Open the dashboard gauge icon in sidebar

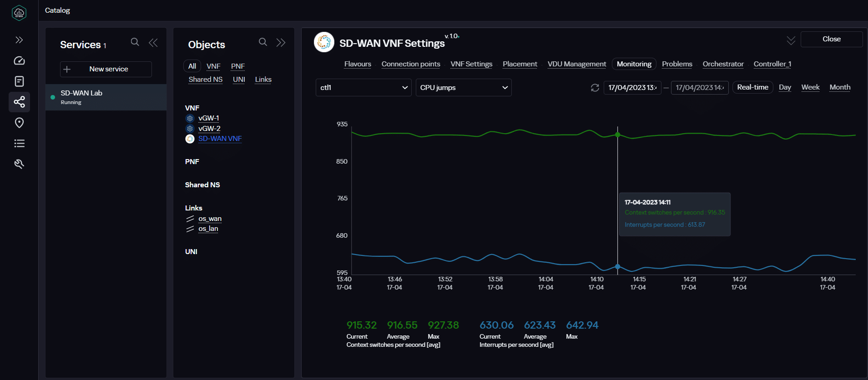click(x=19, y=61)
